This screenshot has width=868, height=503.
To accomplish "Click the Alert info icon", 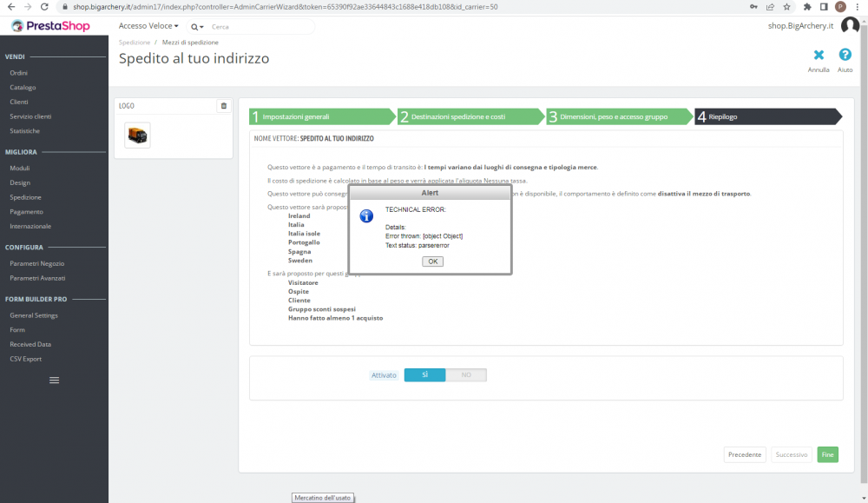I will pyautogui.click(x=366, y=216).
